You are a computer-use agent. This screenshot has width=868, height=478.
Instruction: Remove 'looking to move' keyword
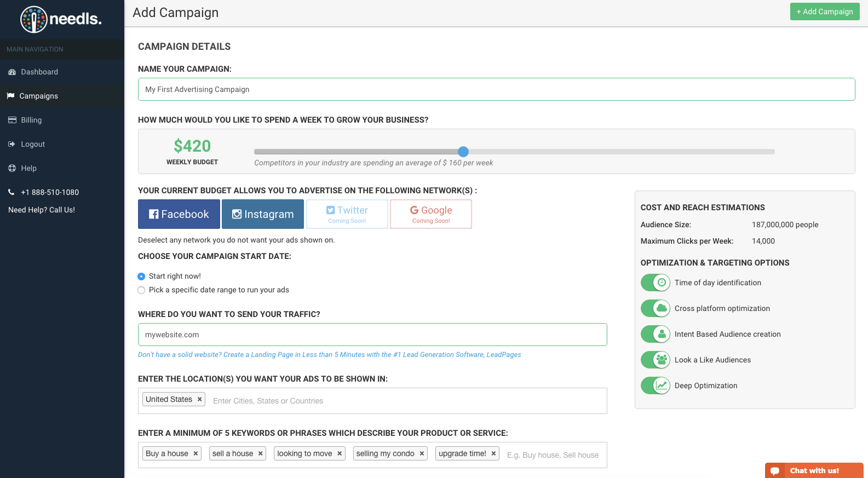tap(340, 453)
